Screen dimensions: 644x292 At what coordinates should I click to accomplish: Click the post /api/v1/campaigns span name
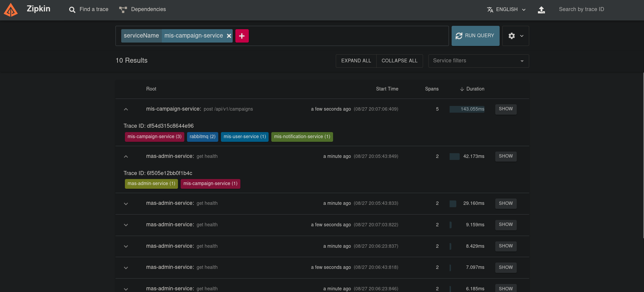click(228, 109)
